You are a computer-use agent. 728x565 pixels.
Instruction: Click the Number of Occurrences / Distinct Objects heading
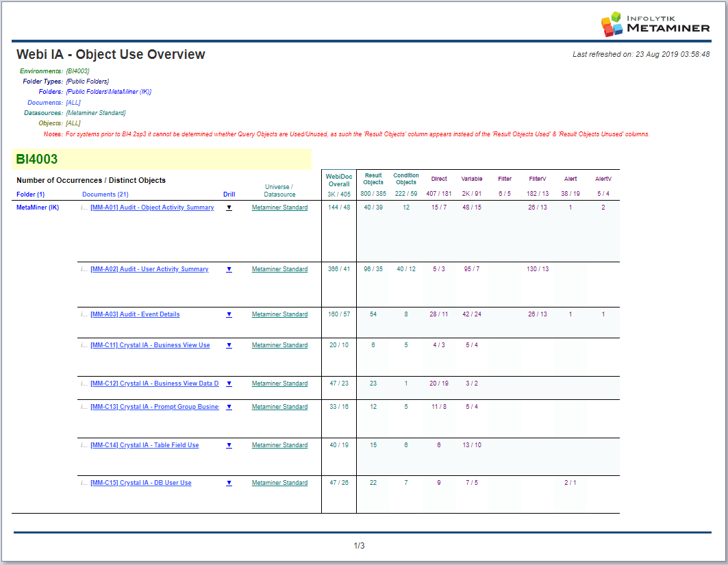click(x=91, y=180)
